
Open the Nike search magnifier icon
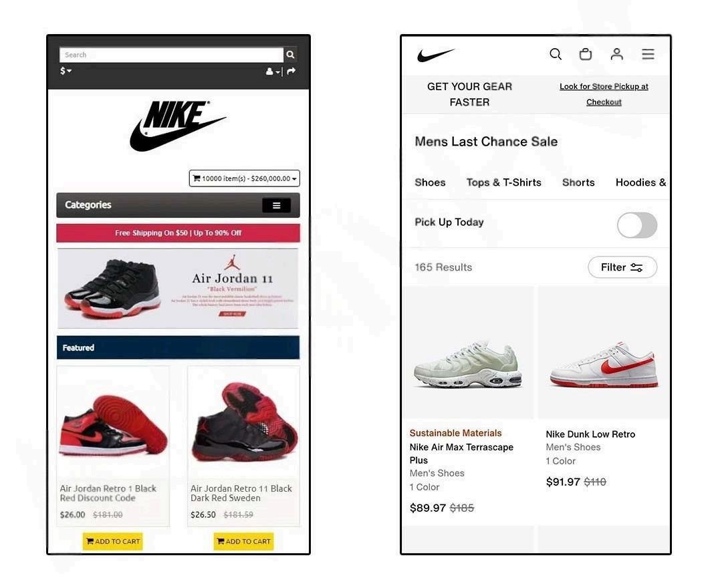[x=556, y=54]
